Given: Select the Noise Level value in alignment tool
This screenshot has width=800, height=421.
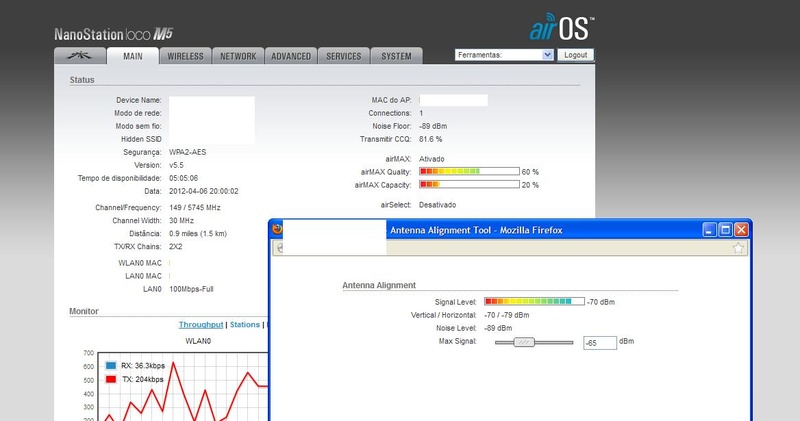Looking at the screenshot, I should coord(498,328).
